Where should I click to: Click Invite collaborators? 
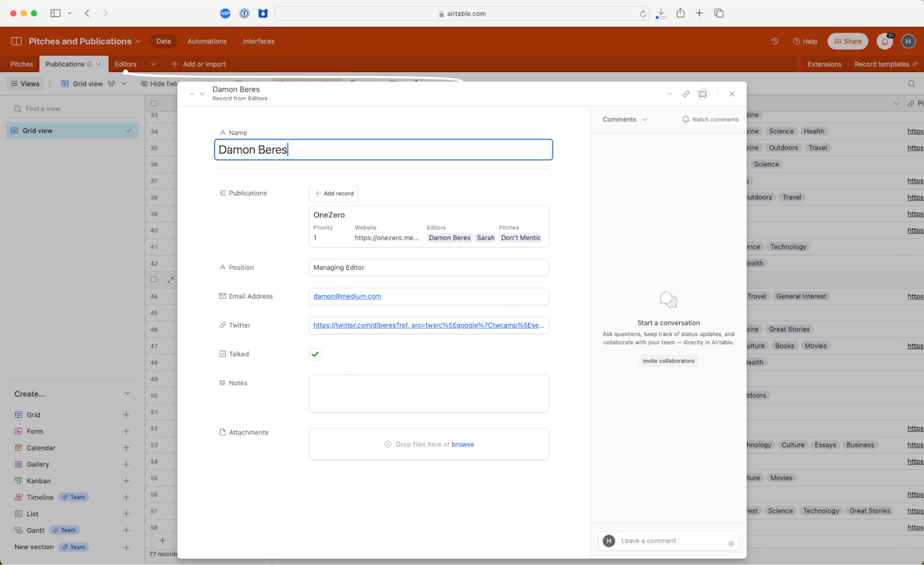coord(669,361)
